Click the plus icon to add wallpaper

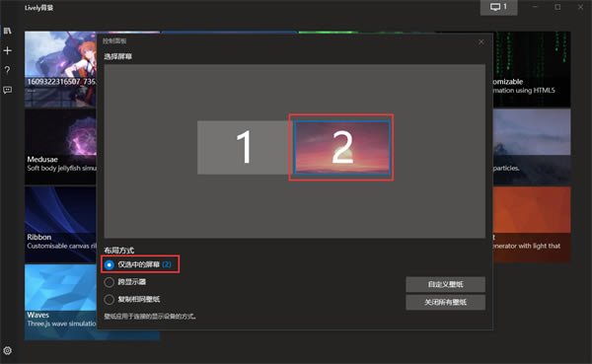(x=7, y=50)
